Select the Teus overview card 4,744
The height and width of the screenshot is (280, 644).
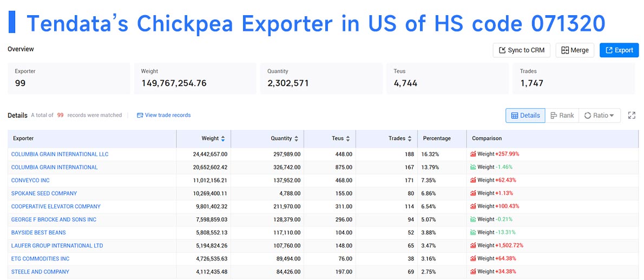447,78
